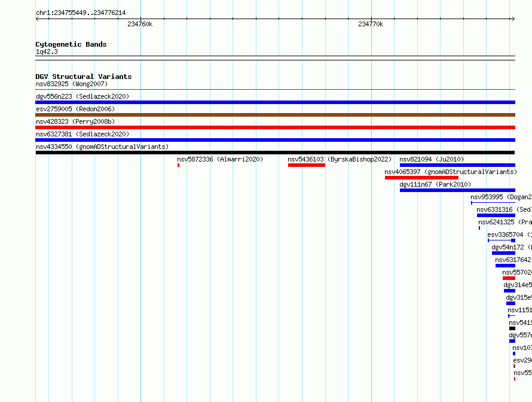Click the small blue mark under nsv6241325
Viewport: 532px width, 402px height.
(479, 228)
